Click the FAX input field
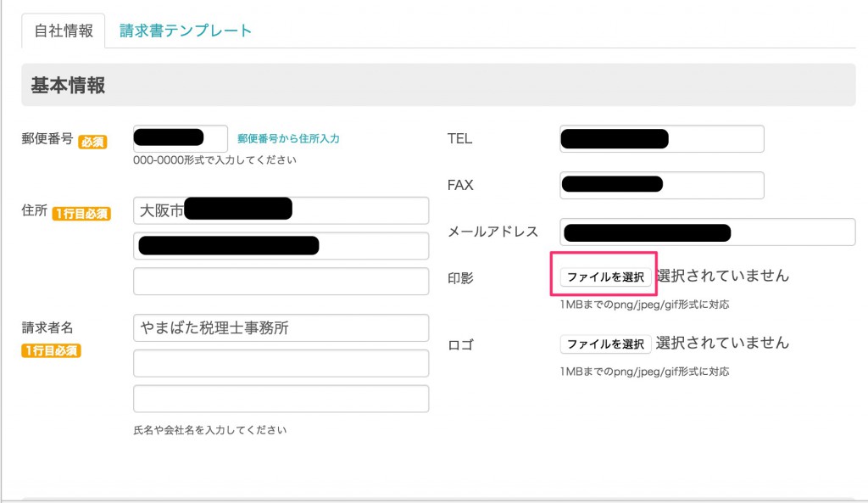 (x=661, y=185)
